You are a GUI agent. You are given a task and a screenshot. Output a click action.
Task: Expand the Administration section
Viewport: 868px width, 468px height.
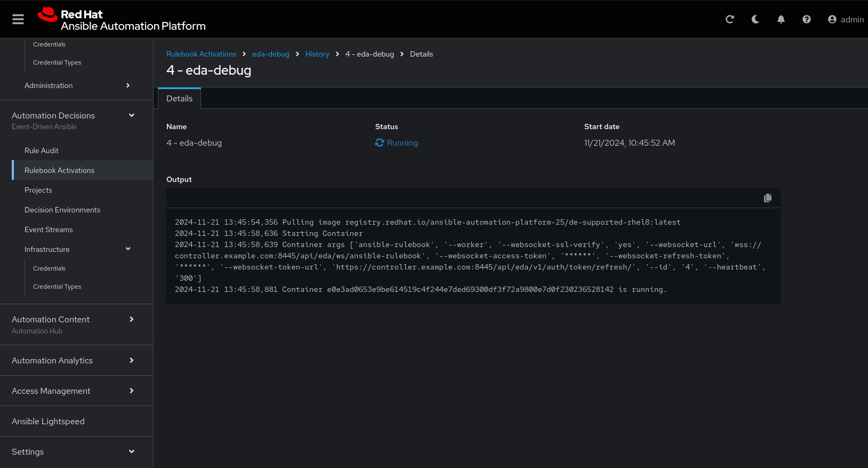[77, 85]
